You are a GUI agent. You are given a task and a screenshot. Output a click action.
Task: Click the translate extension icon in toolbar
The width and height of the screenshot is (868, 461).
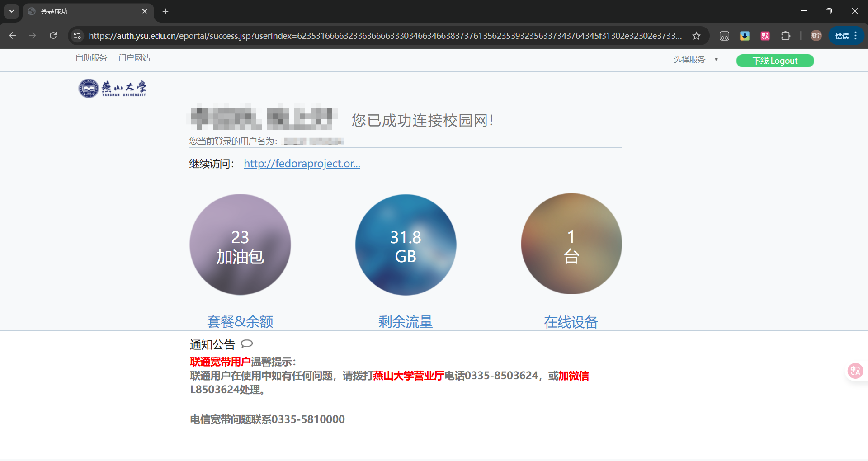tap(765, 36)
